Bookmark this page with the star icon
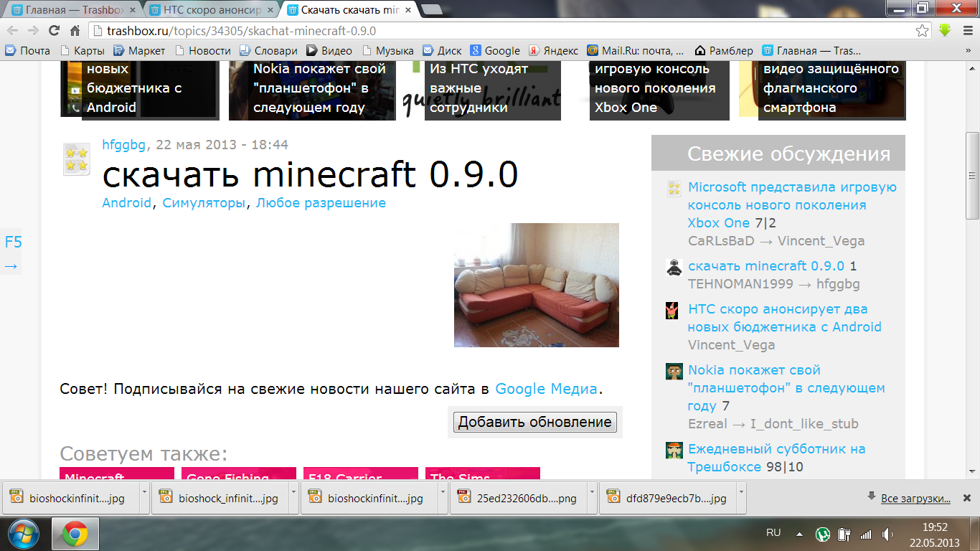 [923, 31]
